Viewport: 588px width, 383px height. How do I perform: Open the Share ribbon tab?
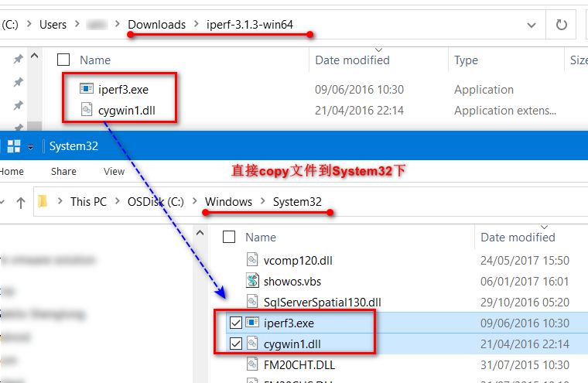[63, 172]
